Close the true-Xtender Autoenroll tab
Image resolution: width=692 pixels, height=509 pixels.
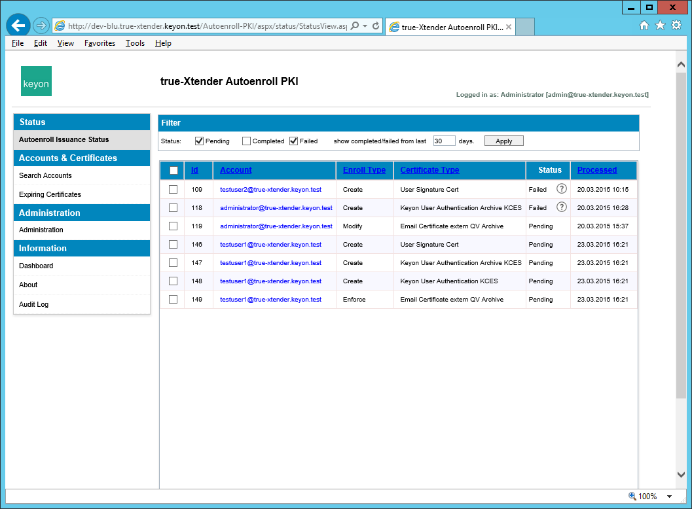tap(508, 27)
